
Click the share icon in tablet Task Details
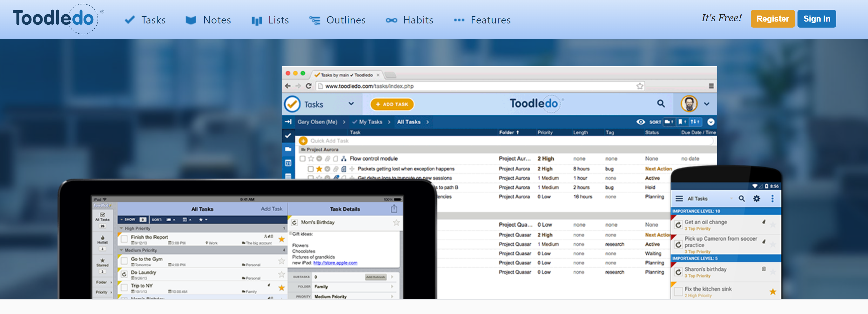(x=394, y=209)
